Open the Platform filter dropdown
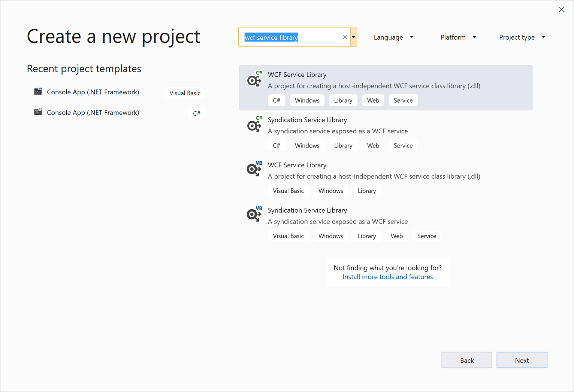The width and height of the screenshot is (574, 392). pos(457,37)
